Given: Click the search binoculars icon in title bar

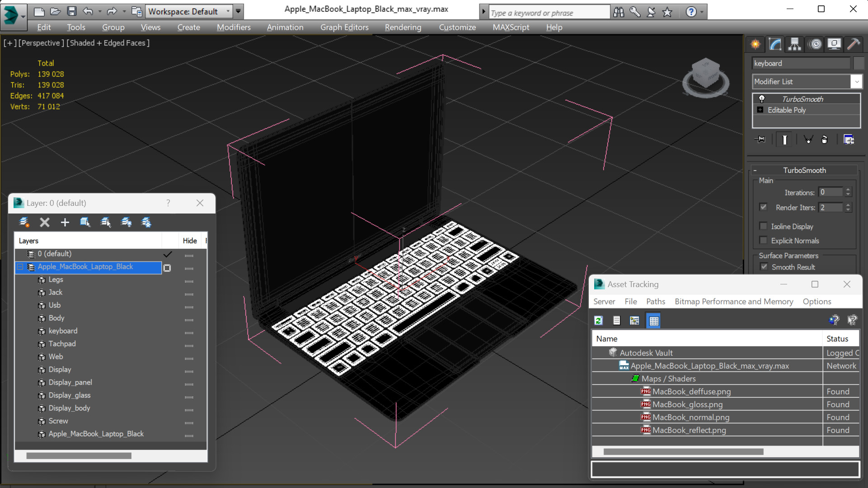Looking at the screenshot, I should point(619,12).
